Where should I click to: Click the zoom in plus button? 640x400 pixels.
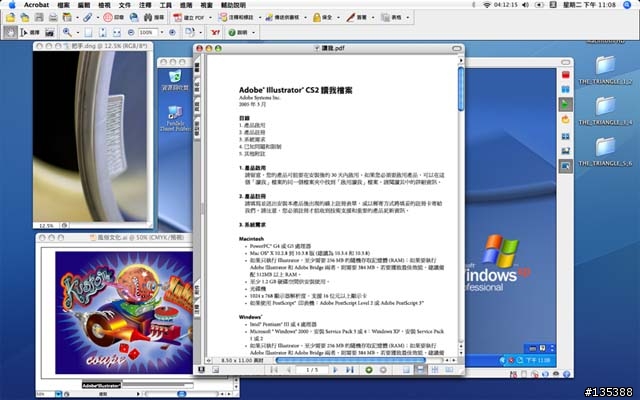172,32
